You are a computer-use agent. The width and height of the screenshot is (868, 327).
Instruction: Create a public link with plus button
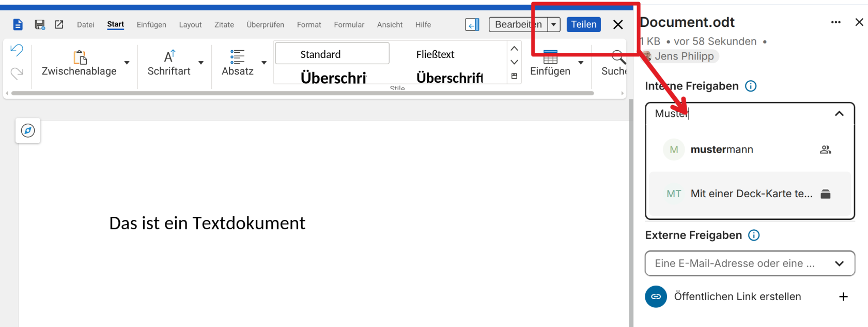point(843,296)
